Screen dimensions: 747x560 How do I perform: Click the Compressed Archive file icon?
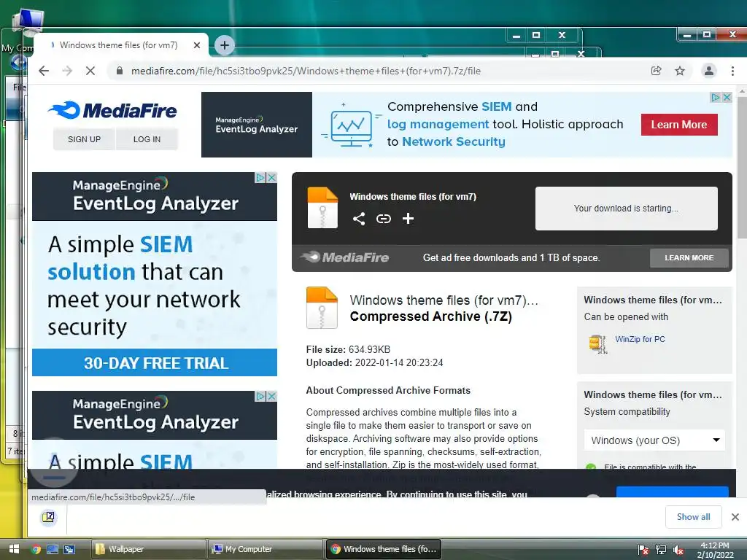pos(322,308)
